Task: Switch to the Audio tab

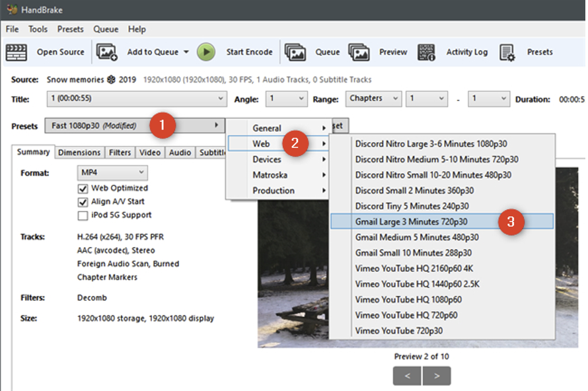Action: click(x=180, y=153)
